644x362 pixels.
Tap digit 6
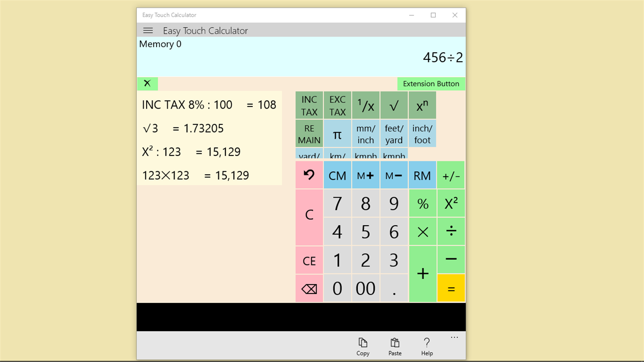394,232
